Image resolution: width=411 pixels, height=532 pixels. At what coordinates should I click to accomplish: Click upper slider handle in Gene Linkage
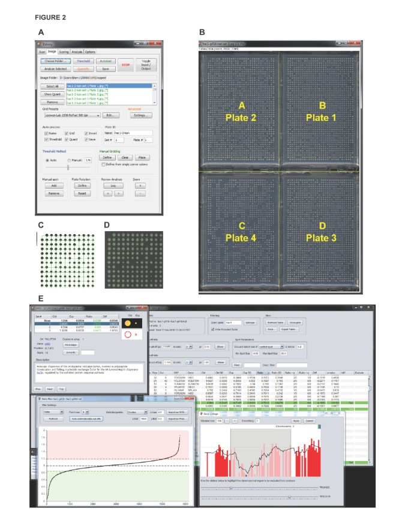[231, 488]
